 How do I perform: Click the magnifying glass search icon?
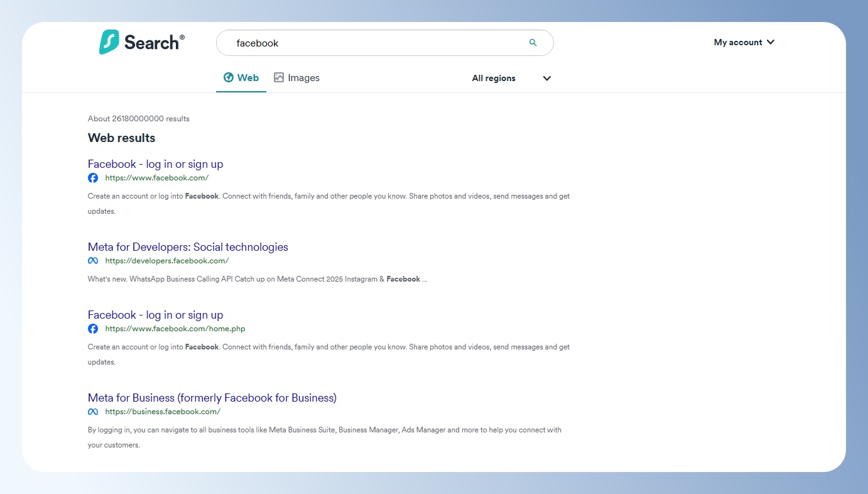click(533, 43)
